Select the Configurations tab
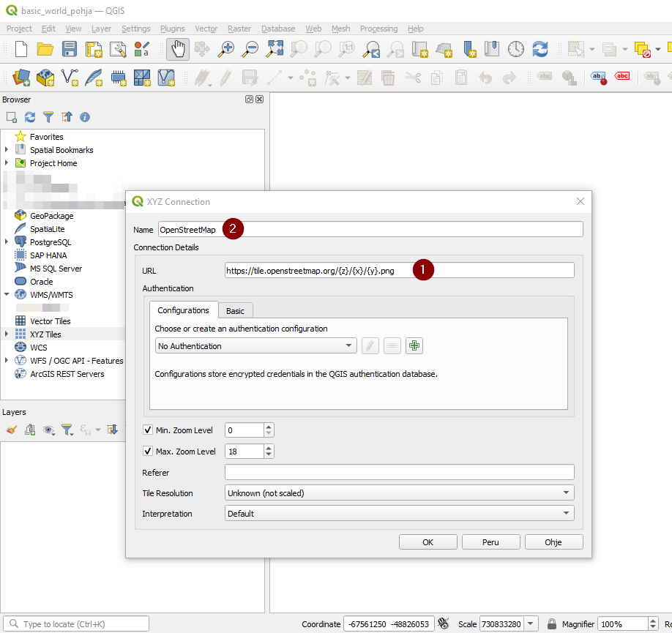Viewport: 672px width, 633px height. [184, 310]
